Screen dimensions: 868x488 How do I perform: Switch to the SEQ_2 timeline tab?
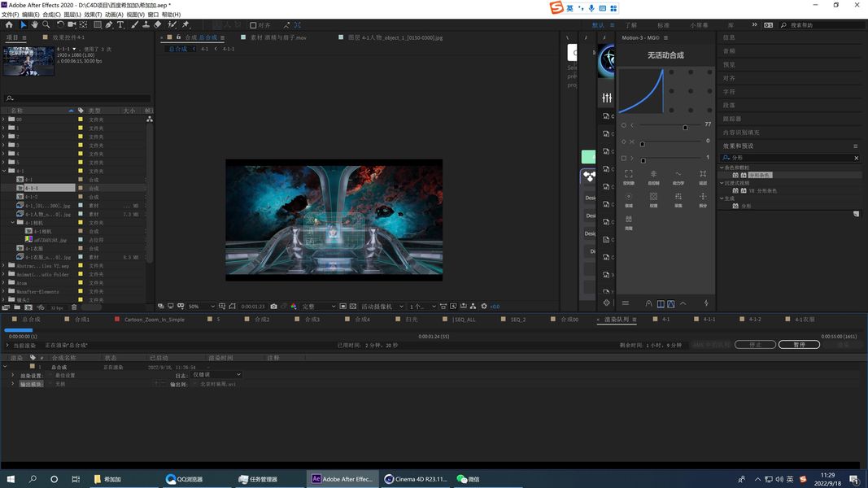518,320
